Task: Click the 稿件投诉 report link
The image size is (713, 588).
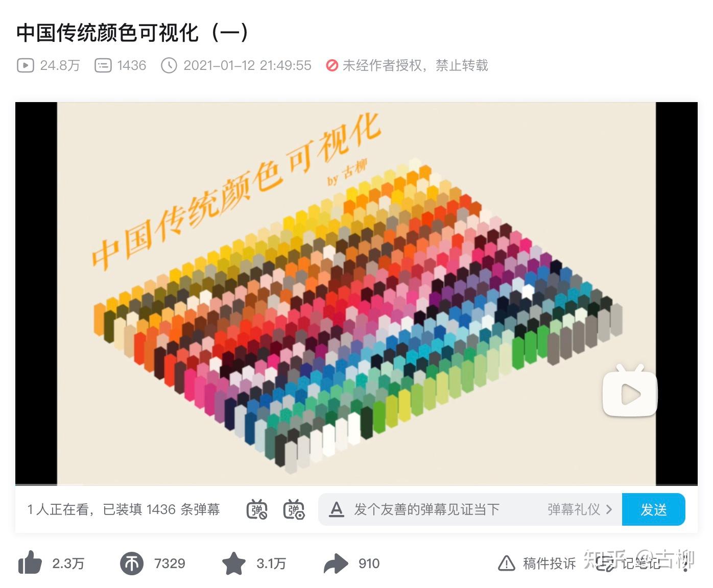Action: coord(549,563)
